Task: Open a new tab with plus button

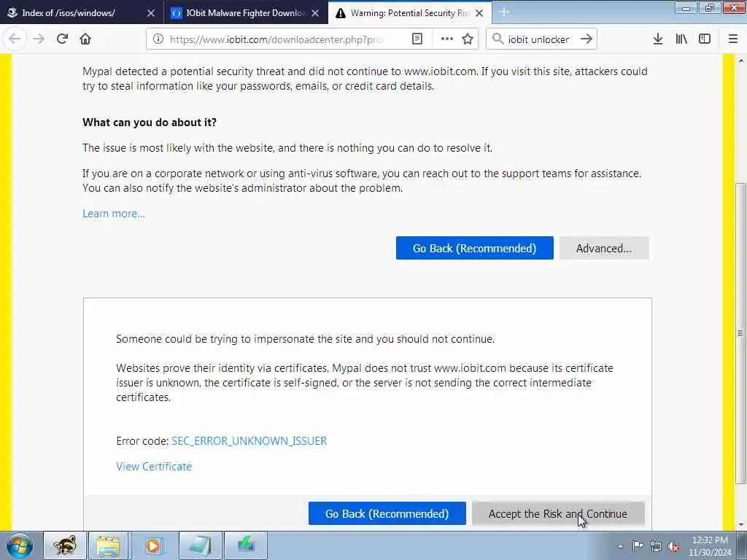Action: 504,13
